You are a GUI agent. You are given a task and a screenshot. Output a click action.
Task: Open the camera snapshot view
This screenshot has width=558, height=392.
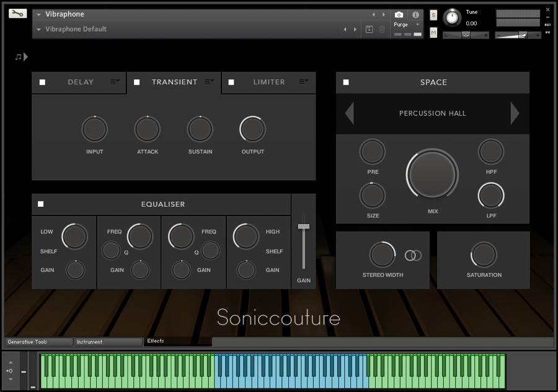coord(399,14)
